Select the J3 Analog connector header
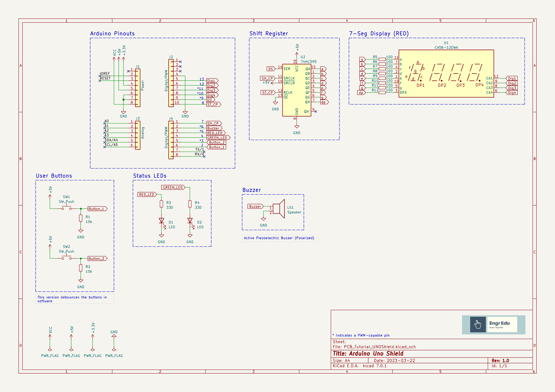Image resolution: width=555 pixels, height=392 pixels. pyautogui.click(x=138, y=135)
